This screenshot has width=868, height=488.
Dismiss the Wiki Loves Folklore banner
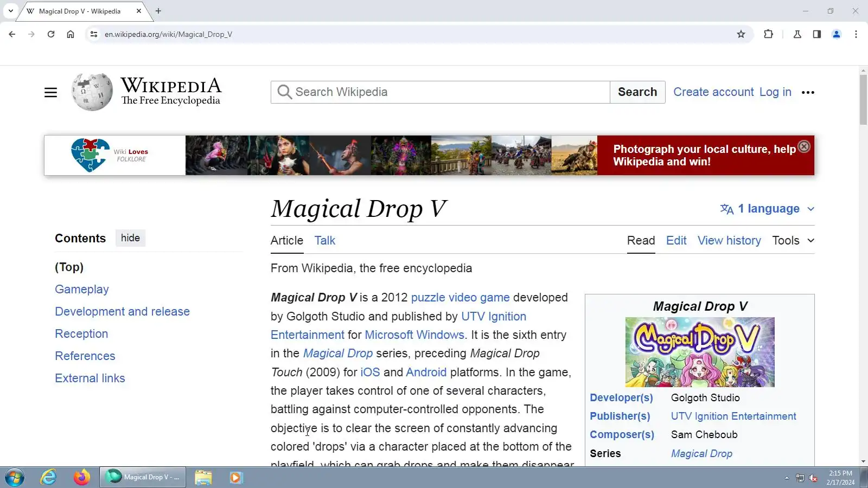[x=804, y=146]
